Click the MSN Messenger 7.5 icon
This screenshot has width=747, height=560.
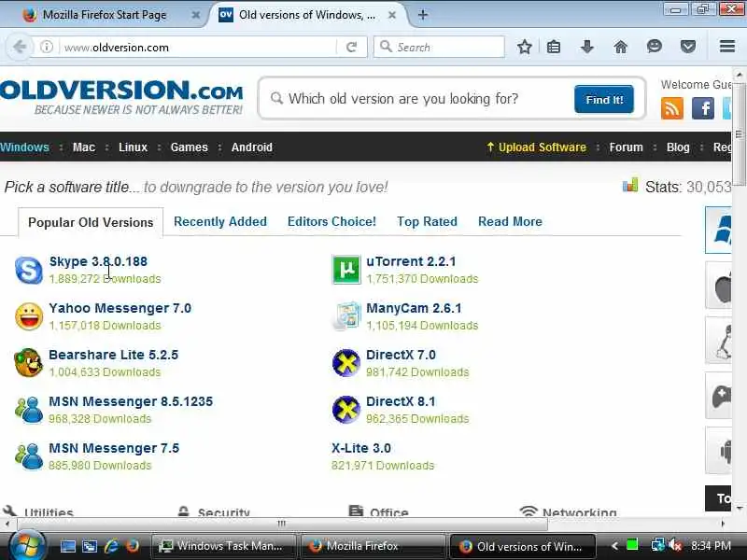point(29,456)
